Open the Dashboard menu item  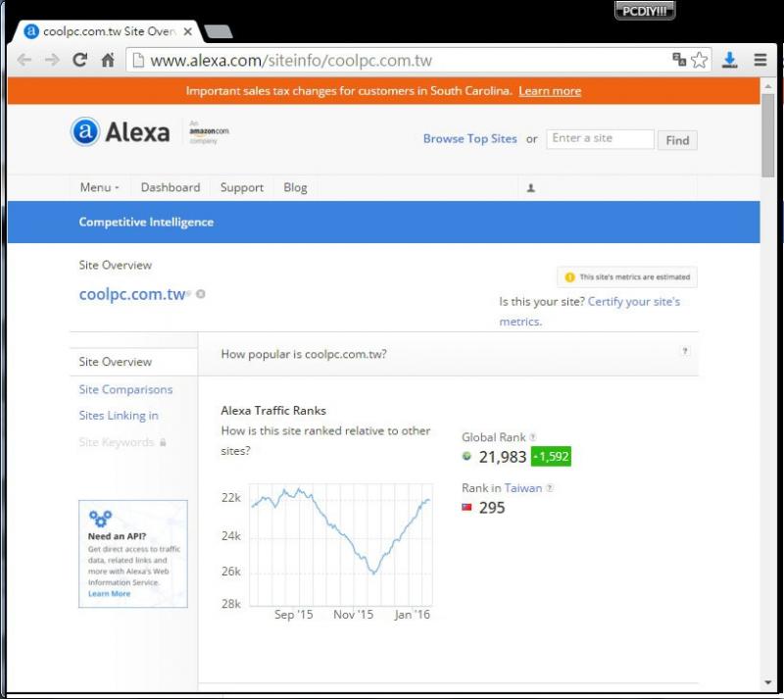[x=171, y=187]
